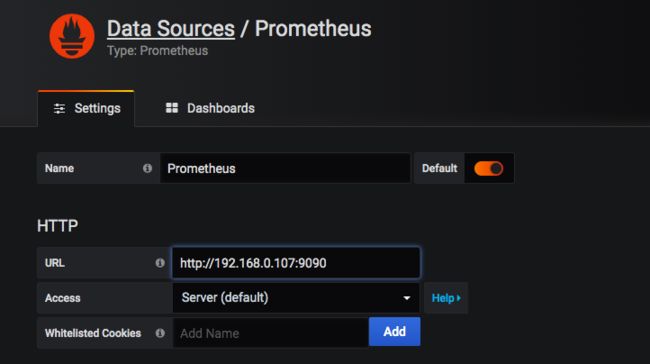This screenshot has height=364, width=650.
Task: Select the Server (default) access combo box
Action: coord(296,298)
